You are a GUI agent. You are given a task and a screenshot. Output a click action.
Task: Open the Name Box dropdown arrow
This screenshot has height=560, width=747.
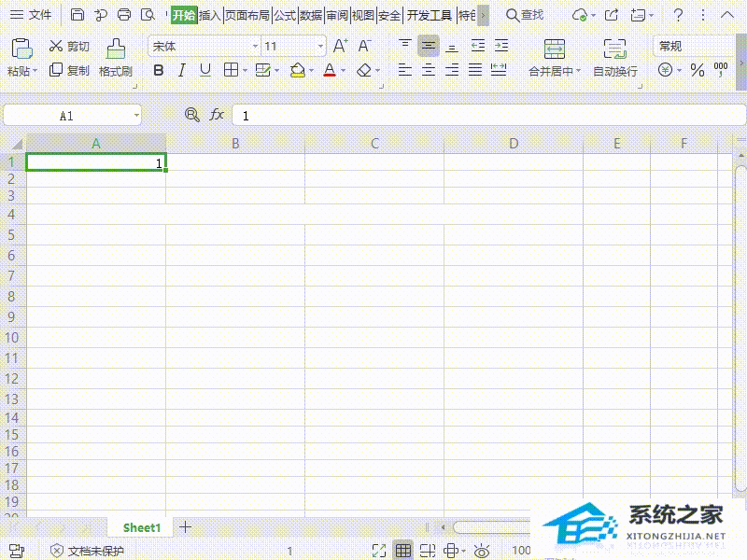pos(136,115)
